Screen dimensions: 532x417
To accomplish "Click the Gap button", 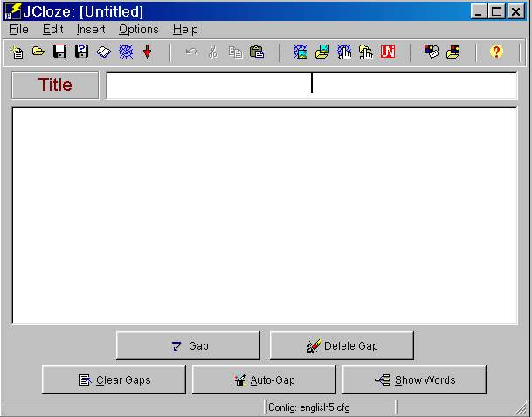I will point(188,345).
